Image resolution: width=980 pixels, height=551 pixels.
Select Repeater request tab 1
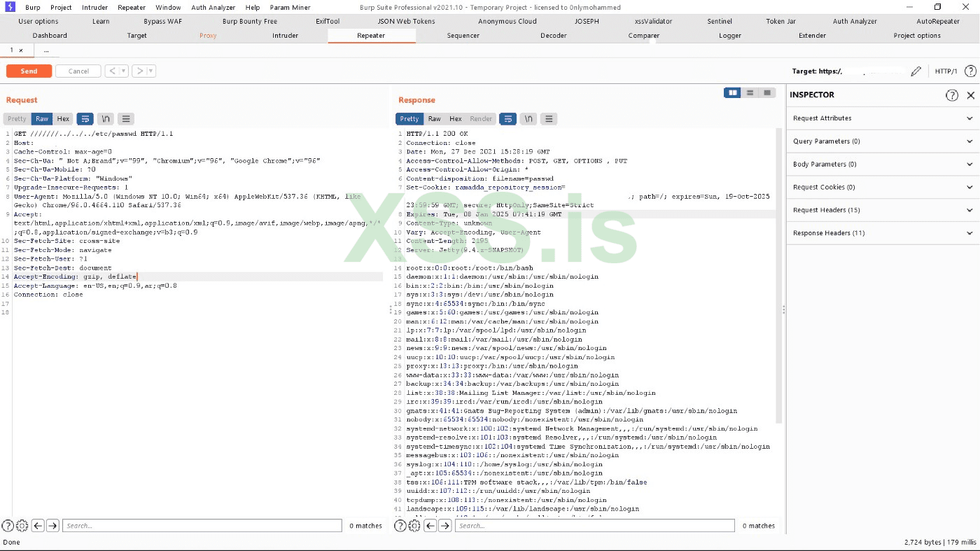tap(11, 50)
